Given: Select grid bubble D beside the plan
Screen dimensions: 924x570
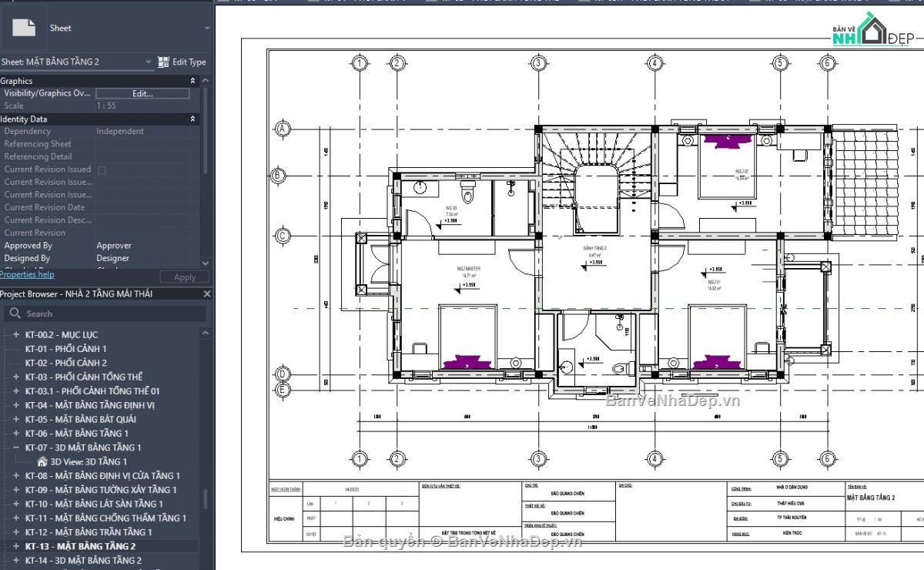Looking at the screenshot, I should coord(283,374).
